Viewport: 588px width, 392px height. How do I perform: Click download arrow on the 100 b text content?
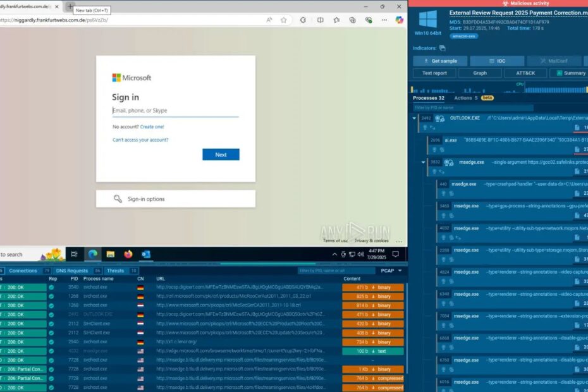pos(373,352)
